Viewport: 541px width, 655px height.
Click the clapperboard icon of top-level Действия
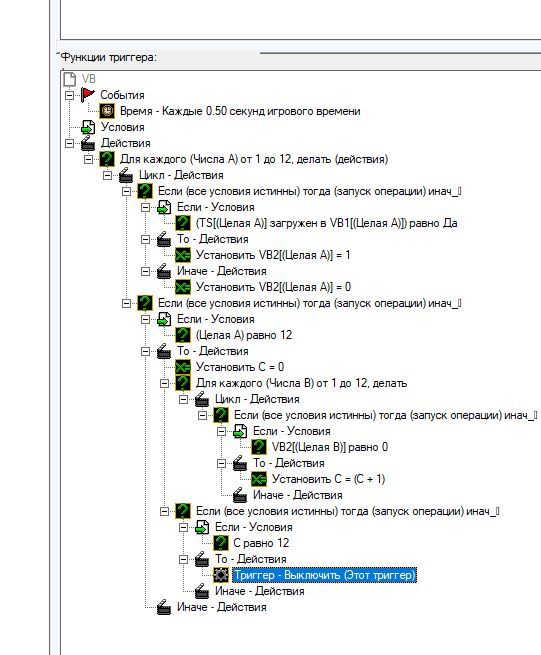pos(88,143)
